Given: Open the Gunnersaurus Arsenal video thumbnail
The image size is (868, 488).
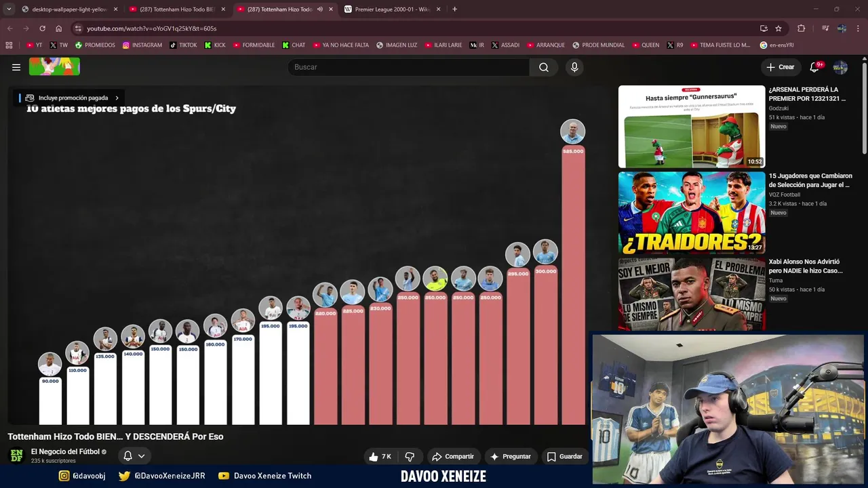Looking at the screenshot, I should coord(692,126).
